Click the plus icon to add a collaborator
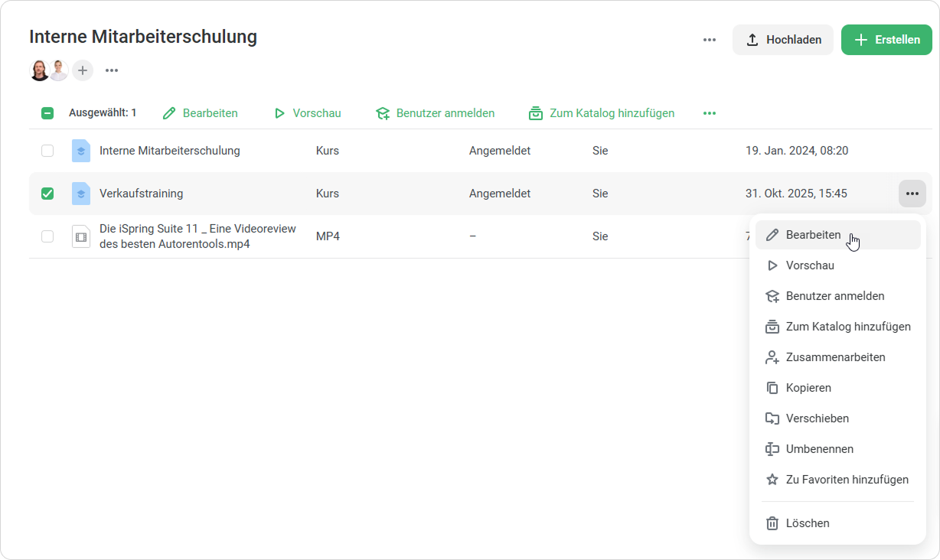 click(83, 70)
